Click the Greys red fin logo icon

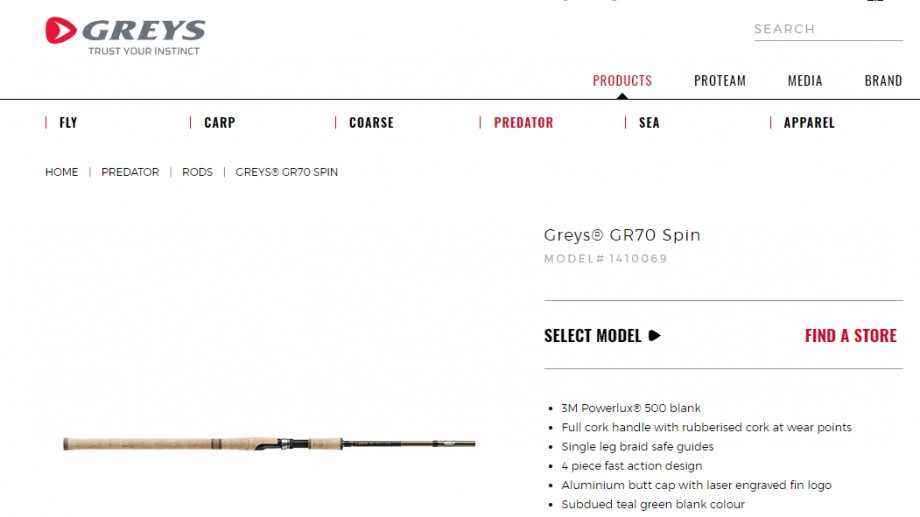(x=60, y=31)
